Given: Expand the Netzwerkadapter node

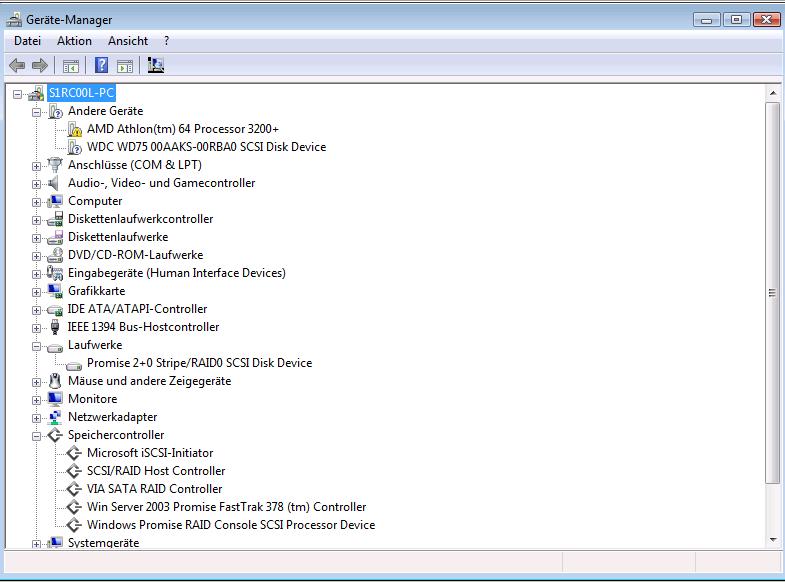Looking at the screenshot, I should 37,418.
